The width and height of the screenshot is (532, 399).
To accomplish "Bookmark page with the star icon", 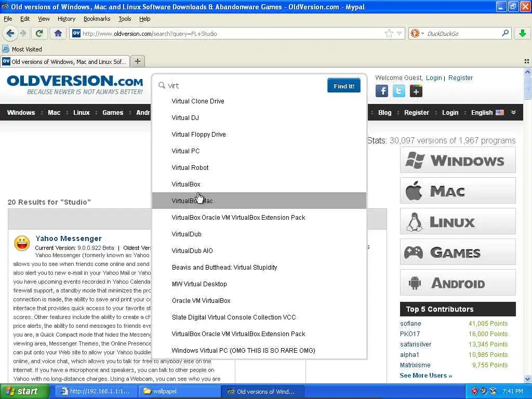I will pyautogui.click(x=389, y=33).
